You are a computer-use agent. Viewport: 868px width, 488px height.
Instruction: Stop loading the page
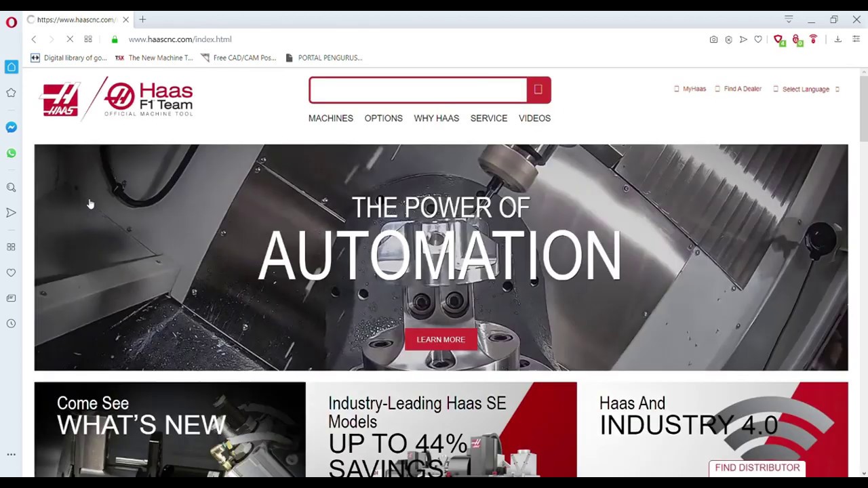click(69, 39)
